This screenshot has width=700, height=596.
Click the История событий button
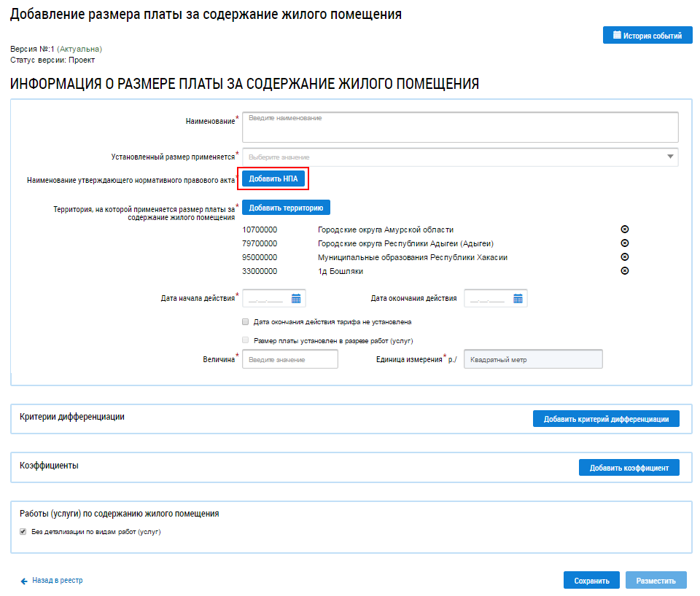(x=647, y=35)
